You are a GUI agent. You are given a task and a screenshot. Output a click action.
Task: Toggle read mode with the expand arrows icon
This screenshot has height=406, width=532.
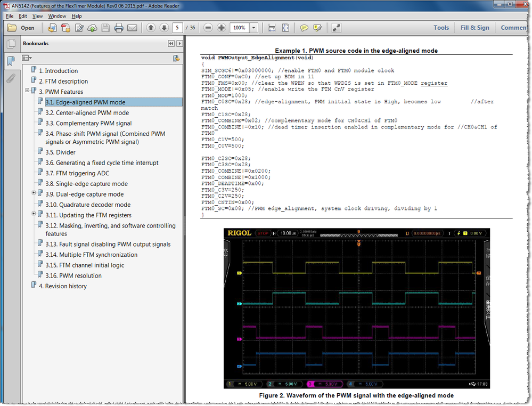(336, 28)
